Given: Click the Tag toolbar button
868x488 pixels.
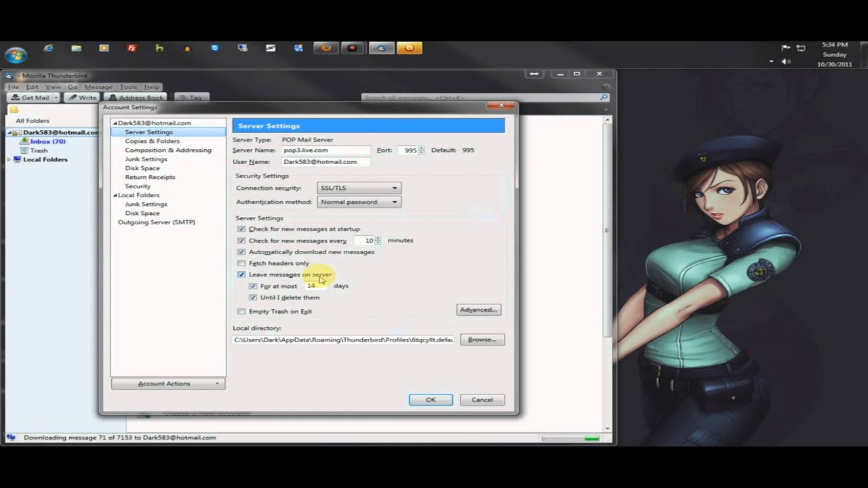Looking at the screenshot, I should 191,98.
